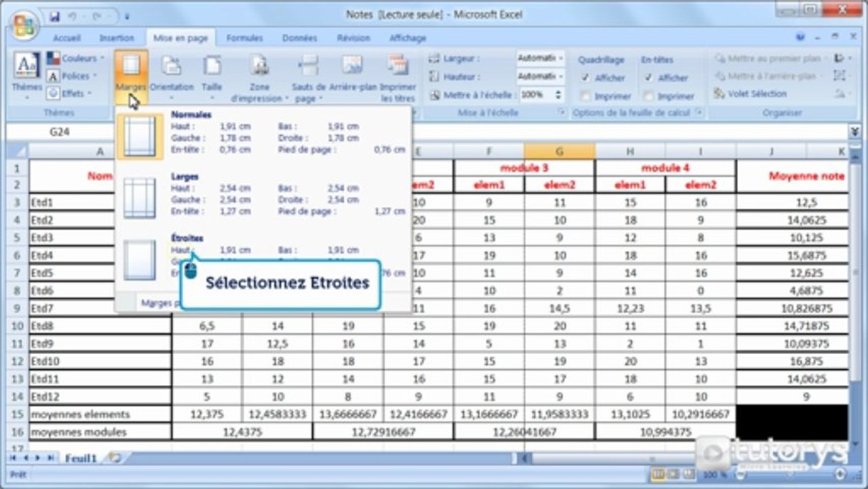Toggle En-têtes Imprimer checkbox
The image size is (868, 489).
click(x=649, y=96)
